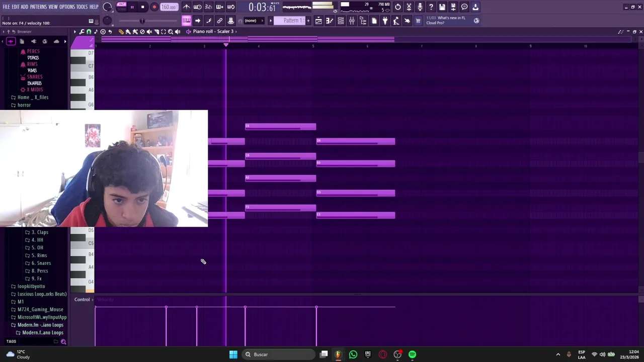Click the microphone one-click recording icon
Image resolution: width=644 pixels, height=362 pixels.
(420, 7)
